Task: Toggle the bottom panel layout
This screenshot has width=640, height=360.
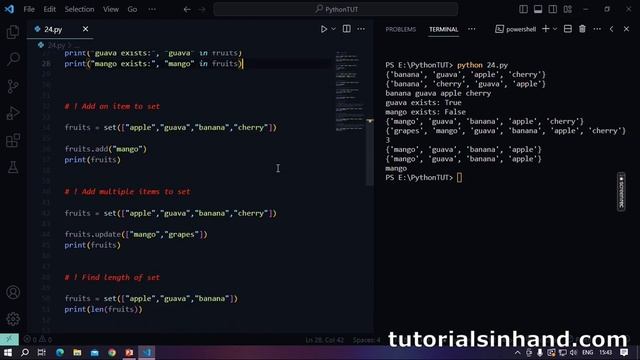Action: click(538, 9)
